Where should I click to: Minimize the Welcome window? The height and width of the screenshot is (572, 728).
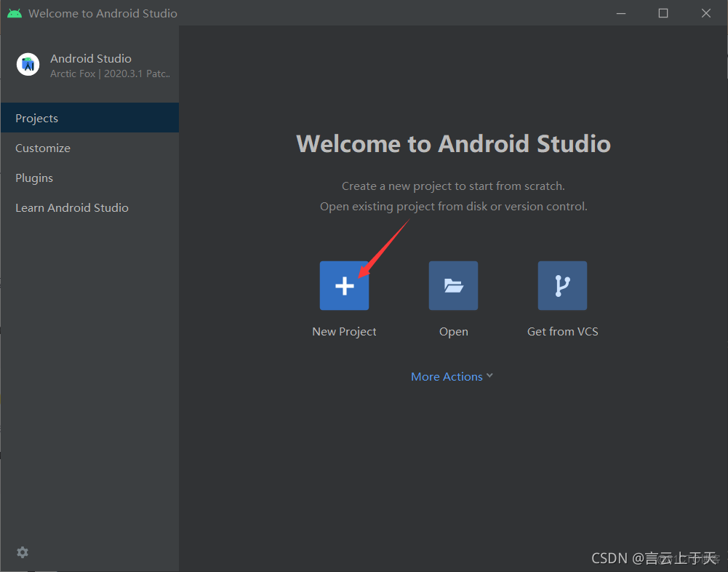621,13
